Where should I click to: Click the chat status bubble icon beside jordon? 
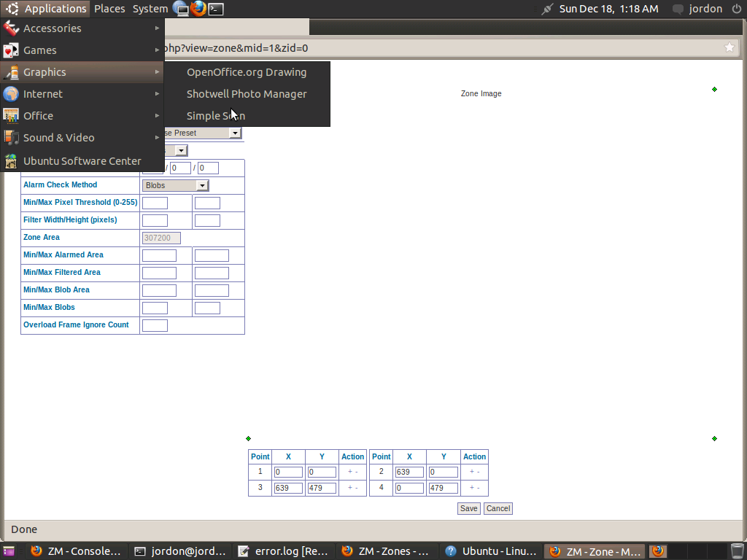[x=678, y=9]
